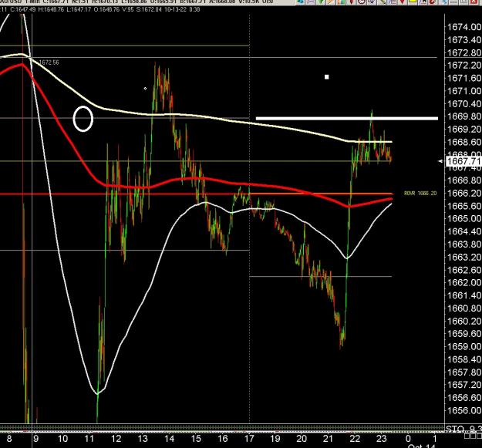This screenshot has width=482, height=448.
Task: Click the hour 9 label on the time axis
Action: coord(35,439)
